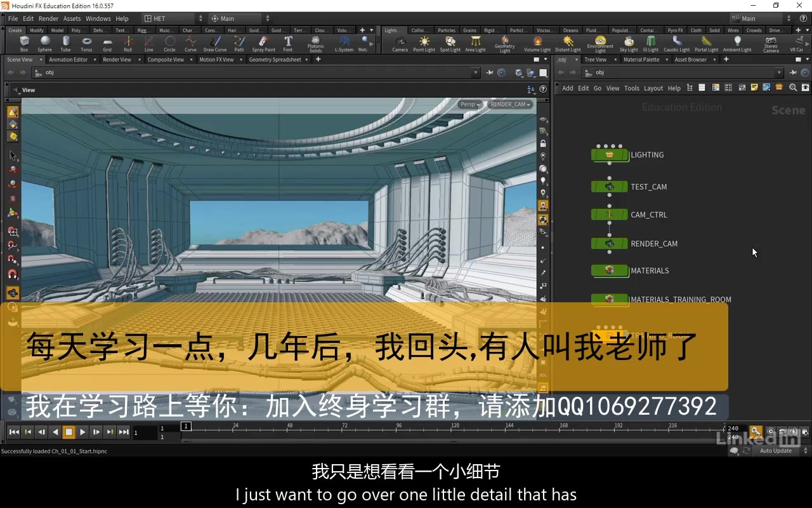Add an Area Light
Viewport: 812px width, 508px height.
pos(475,44)
